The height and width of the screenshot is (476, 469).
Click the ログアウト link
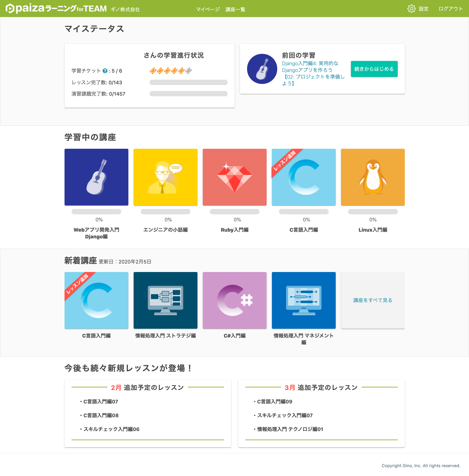coord(450,9)
